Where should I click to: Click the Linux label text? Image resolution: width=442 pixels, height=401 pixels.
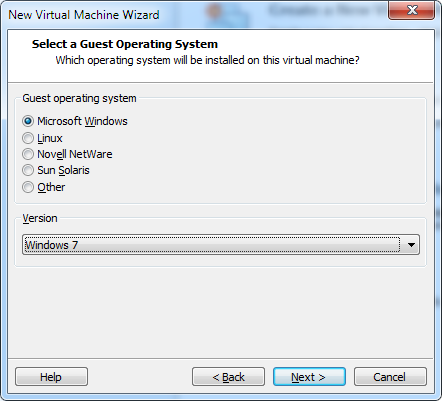pyautogui.click(x=50, y=138)
